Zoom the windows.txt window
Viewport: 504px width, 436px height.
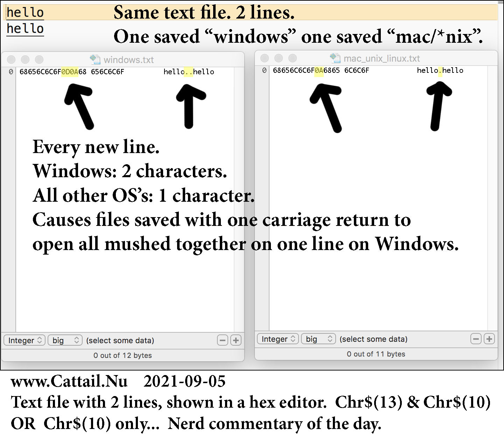pyautogui.click(x=39, y=60)
